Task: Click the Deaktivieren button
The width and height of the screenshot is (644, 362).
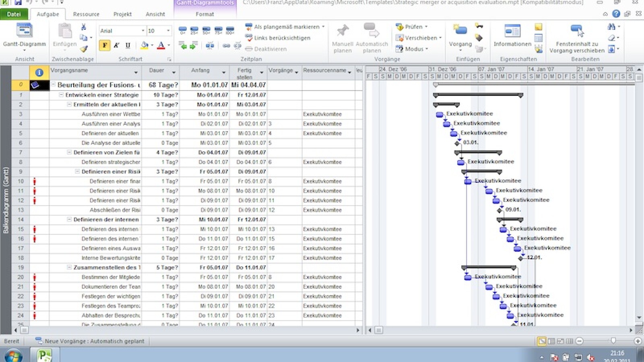Action: 266,49
